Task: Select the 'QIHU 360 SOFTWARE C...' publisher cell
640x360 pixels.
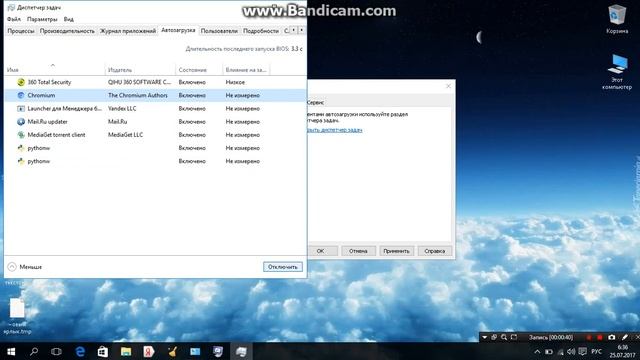Action: tap(139, 82)
